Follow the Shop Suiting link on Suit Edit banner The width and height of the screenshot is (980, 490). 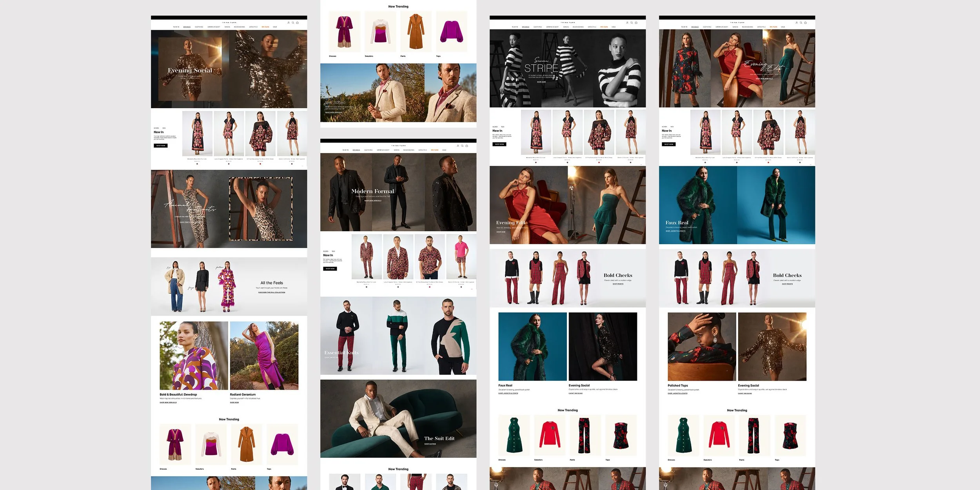click(x=430, y=444)
